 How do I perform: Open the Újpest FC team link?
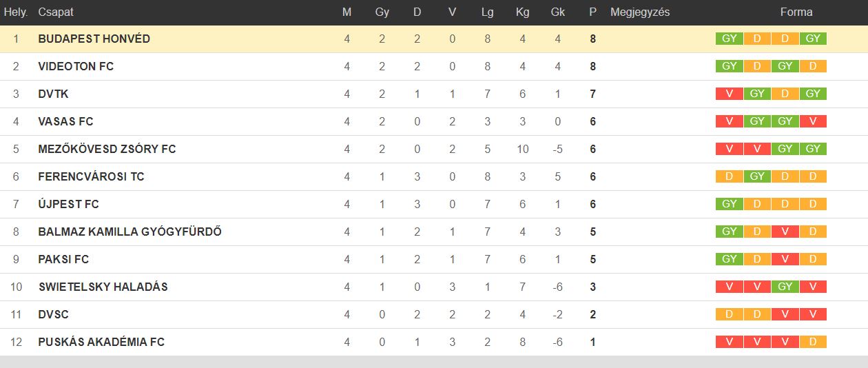coord(68,205)
